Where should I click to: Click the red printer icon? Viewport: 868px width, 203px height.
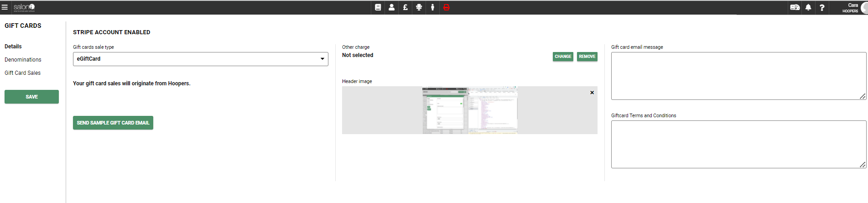click(x=446, y=7)
